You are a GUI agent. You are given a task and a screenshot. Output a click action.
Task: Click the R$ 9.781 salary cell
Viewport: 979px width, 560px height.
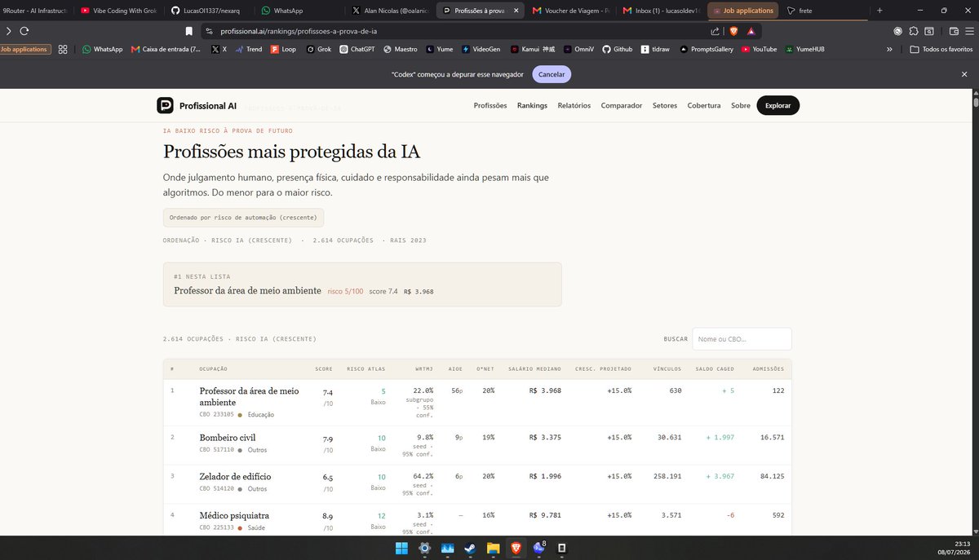[545, 515]
